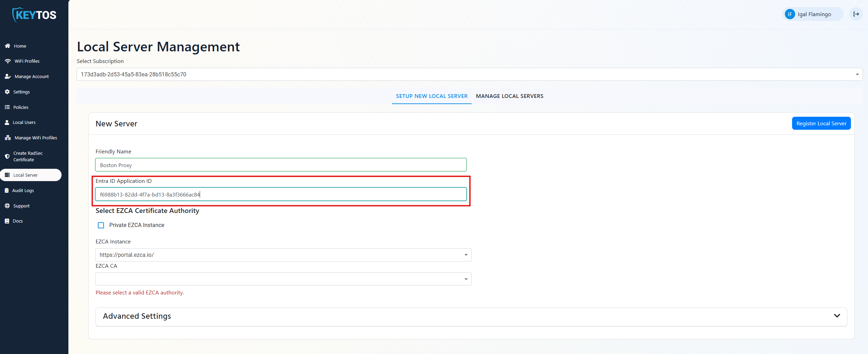This screenshot has width=868, height=354.
Task: Click the 'Select EZCA Certificate Authority' heading
Action: coord(147,211)
